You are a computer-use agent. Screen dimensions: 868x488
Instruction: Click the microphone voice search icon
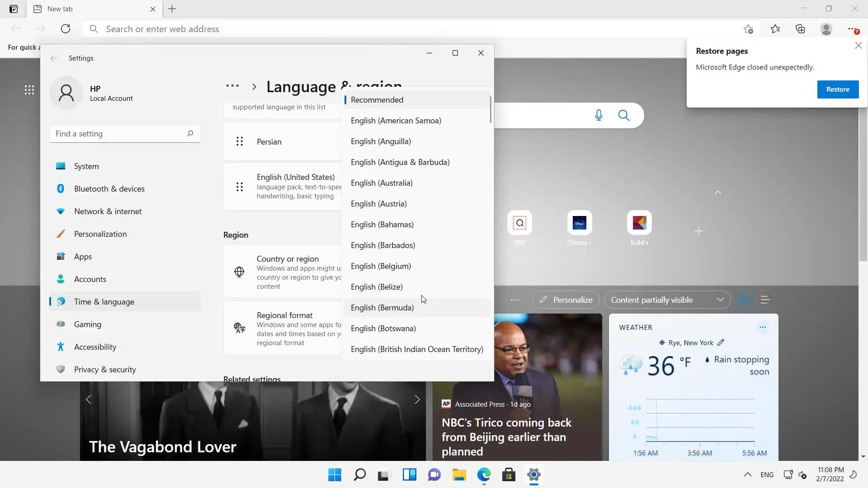point(599,115)
